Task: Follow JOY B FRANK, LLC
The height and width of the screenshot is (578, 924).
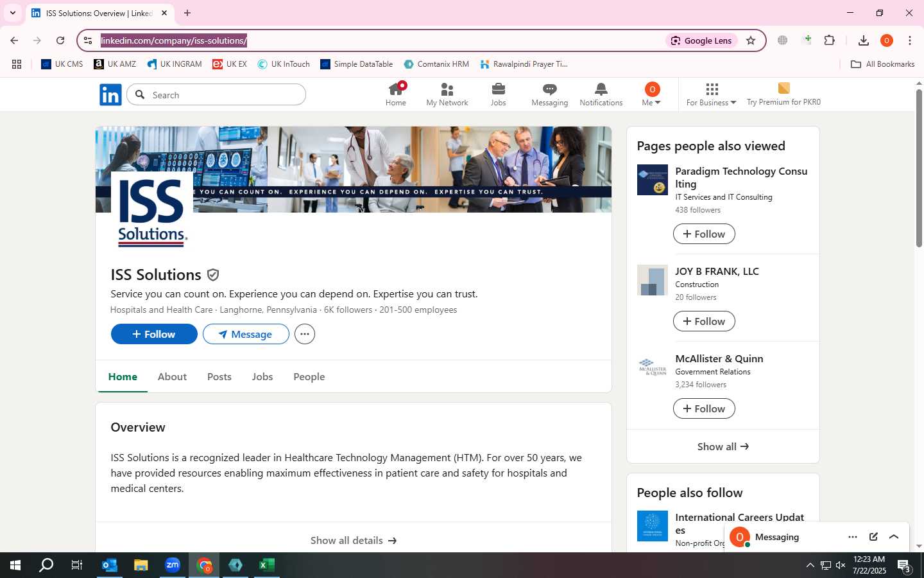Action: coord(704,321)
